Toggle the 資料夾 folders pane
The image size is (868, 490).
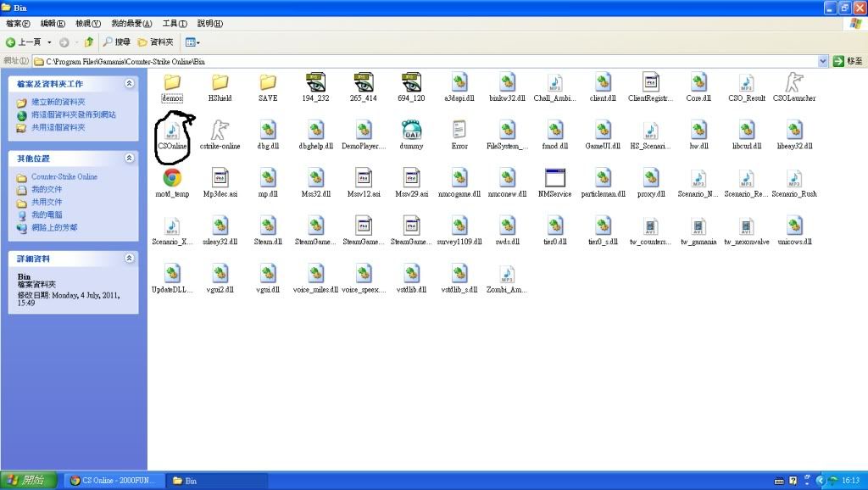[x=156, y=42]
